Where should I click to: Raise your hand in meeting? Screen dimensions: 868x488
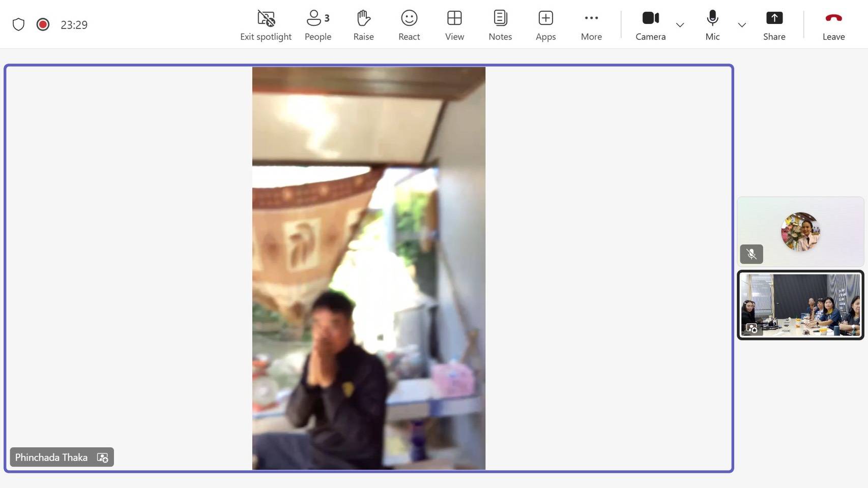(x=363, y=25)
